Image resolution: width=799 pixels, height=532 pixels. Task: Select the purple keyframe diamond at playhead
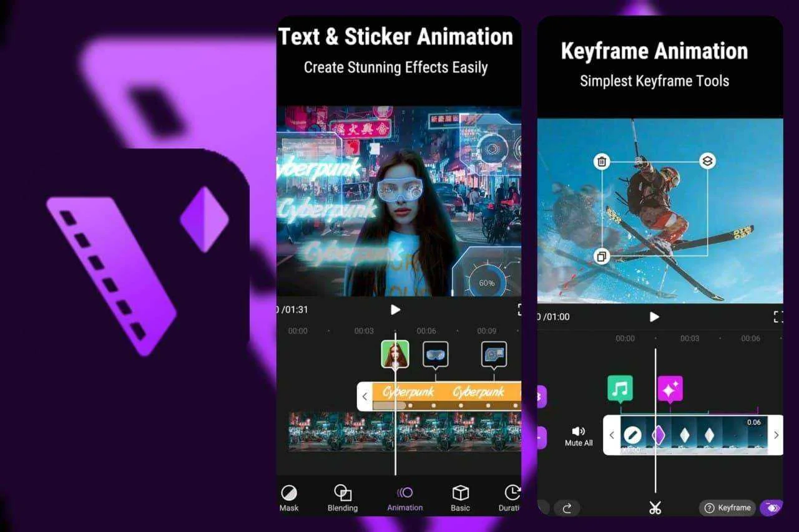coord(659,435)
